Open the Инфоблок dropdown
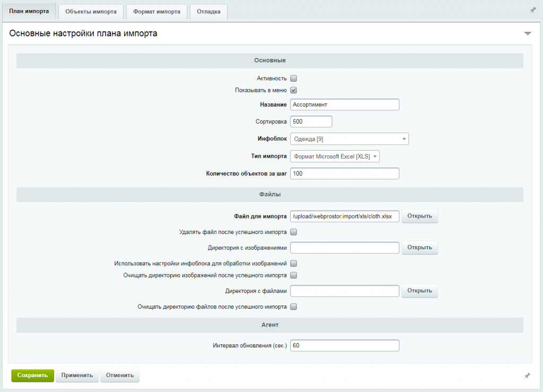Screen dimensions: 543x392 (x=349, y=139)
